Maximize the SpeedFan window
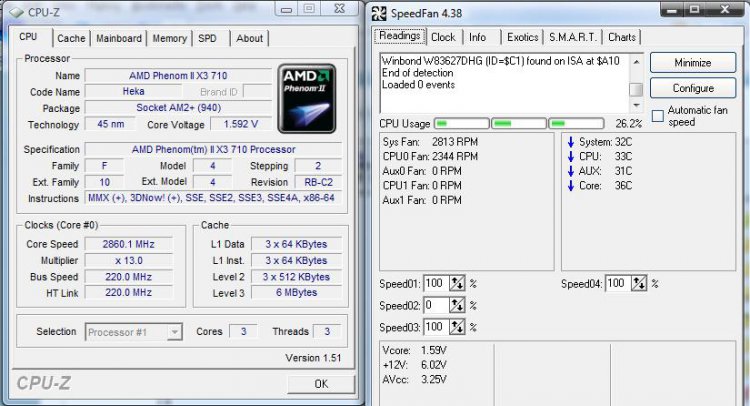The width and height of the screenshot is (750, 406). [695, 10]
